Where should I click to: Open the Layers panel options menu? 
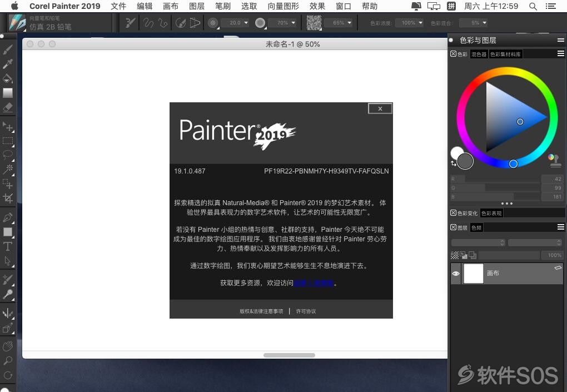560,227
